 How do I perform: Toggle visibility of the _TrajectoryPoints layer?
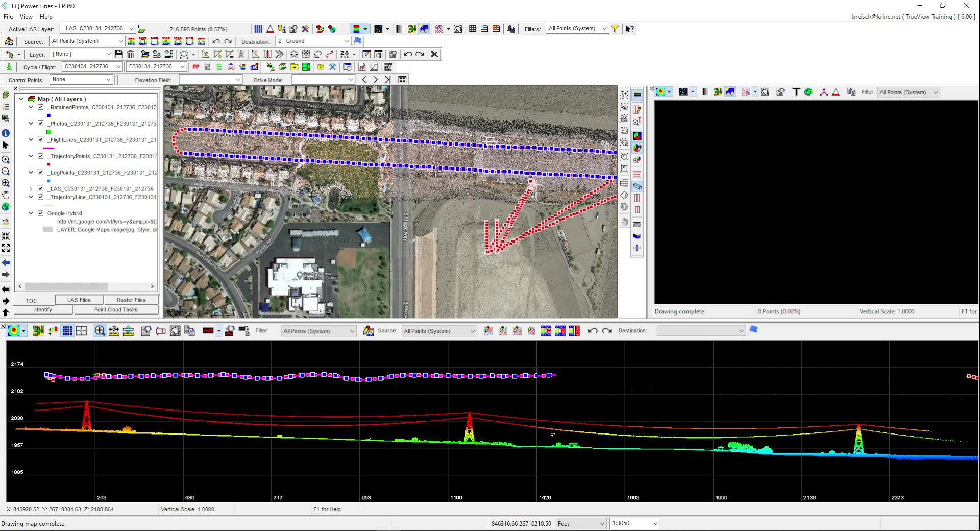[41, 156]
